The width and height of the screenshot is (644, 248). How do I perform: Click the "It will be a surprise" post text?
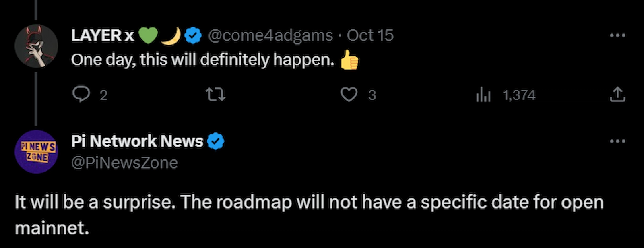click(x=309, y=202)
